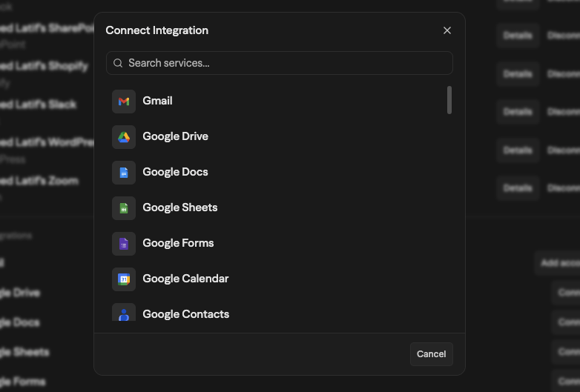This screenshot has height=392, width=580.
Task: Select the Google Drive label
Action: tap(175, 136)
